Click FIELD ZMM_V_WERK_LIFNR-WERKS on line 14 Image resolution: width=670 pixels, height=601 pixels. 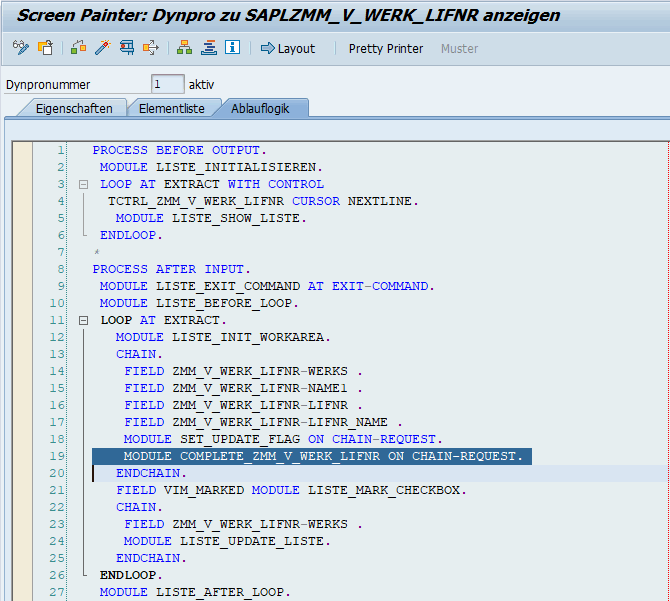244,371
